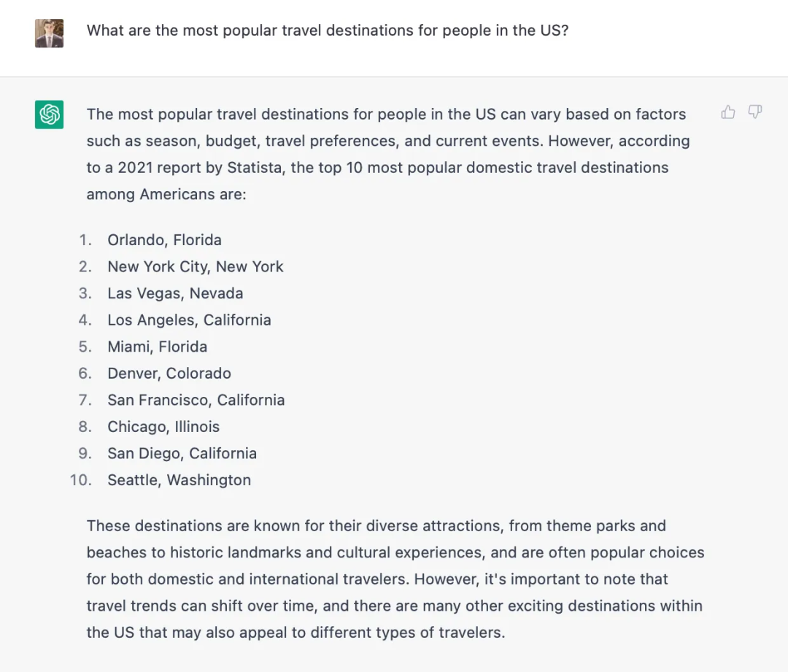
Task: Click the thumbs up icon
Action: tap(727, 112)
